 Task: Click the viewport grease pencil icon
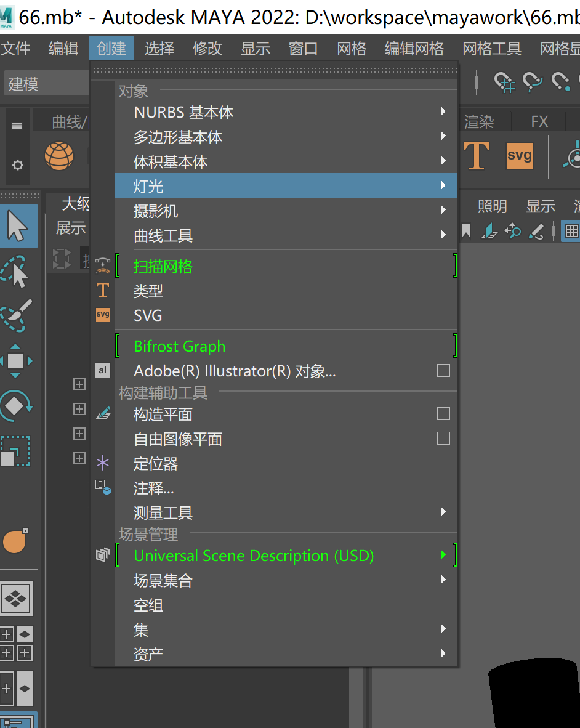537,231
